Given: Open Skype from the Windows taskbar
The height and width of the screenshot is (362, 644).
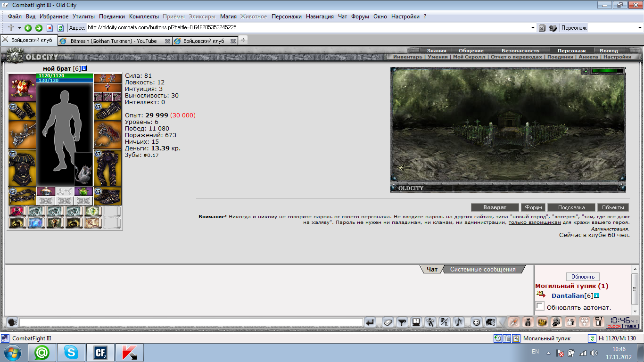Looking at the screenshot, I should coord(72,353).
